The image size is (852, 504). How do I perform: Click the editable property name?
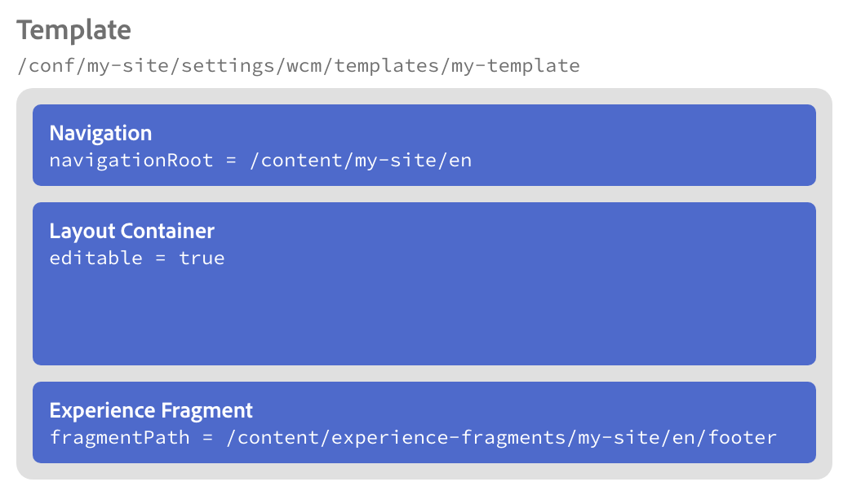pyautogui.click(x=95, y=259)
